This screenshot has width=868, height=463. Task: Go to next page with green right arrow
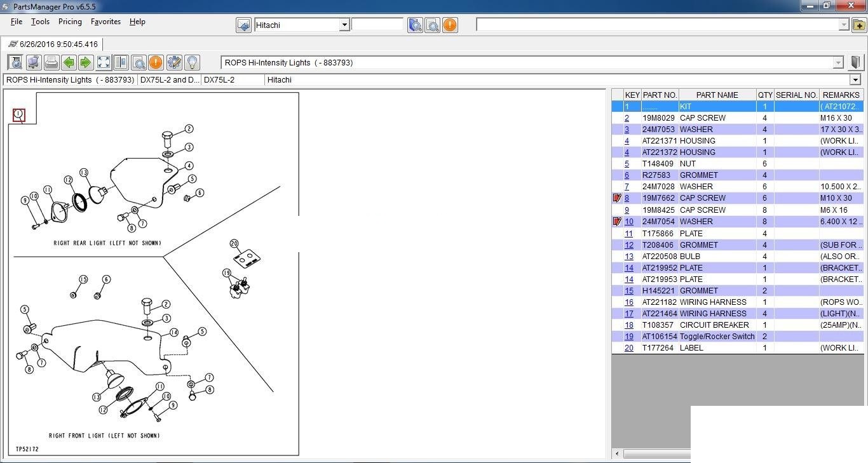pyautogui.click(x=85, y=62)
